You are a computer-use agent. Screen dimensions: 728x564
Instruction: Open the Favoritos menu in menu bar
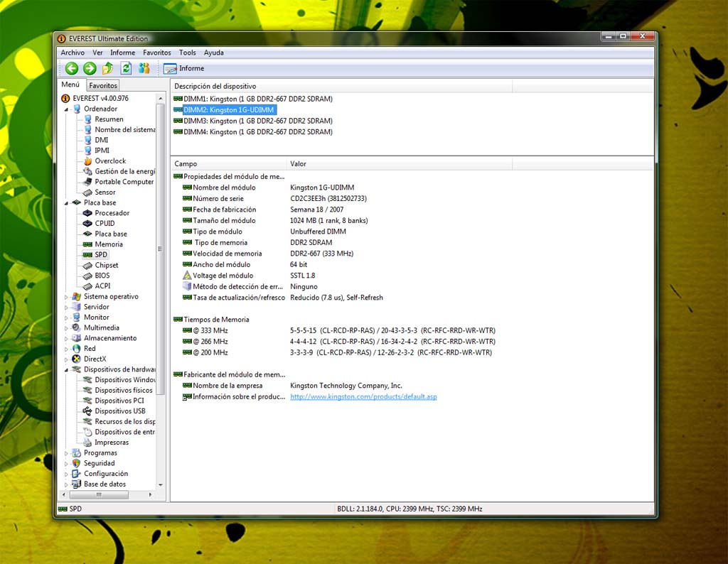pos(157,53)
